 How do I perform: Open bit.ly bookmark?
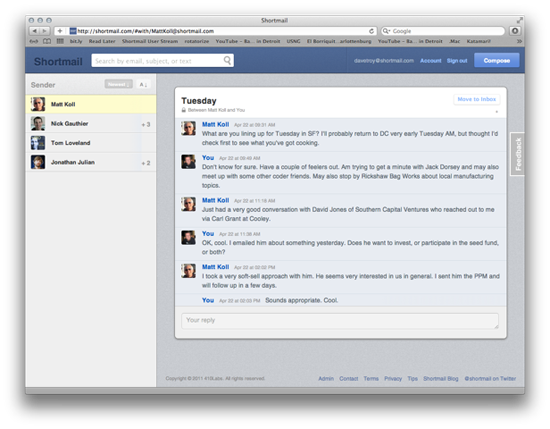[x=76, y=41]
